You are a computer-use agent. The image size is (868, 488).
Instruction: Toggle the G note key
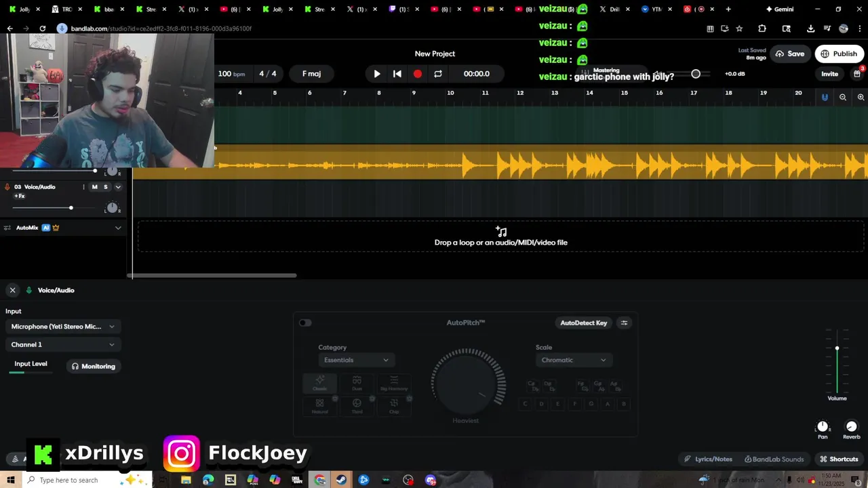coord(591,404)
